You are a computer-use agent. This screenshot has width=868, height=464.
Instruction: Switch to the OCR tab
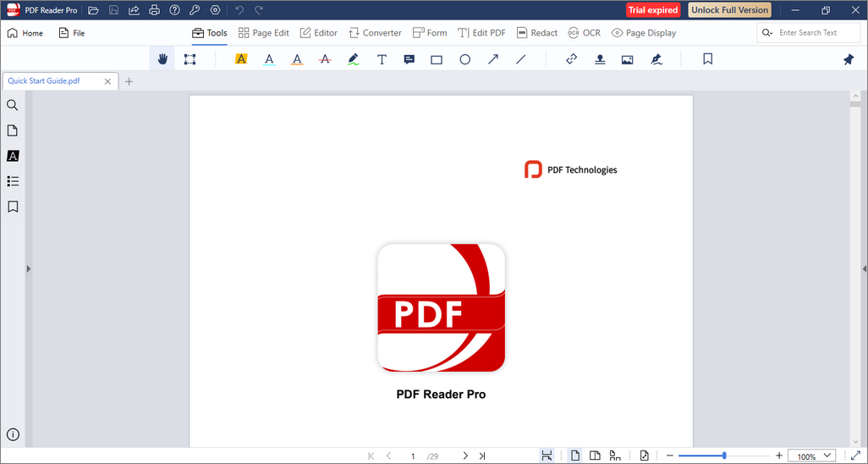(x=584, y=33)
